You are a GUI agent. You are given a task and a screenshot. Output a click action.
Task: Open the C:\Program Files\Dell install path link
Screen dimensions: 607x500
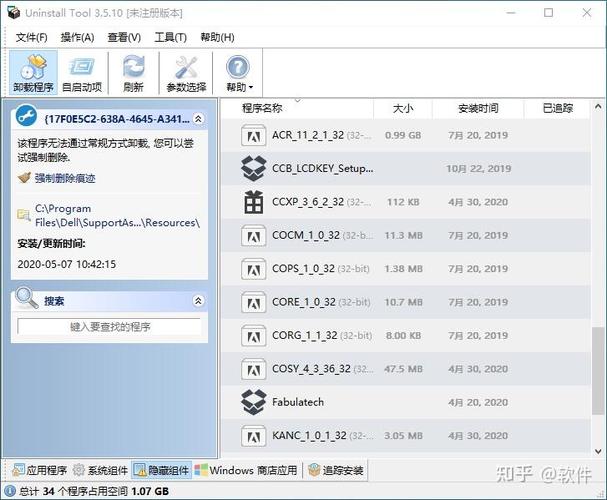click(117, 216)
